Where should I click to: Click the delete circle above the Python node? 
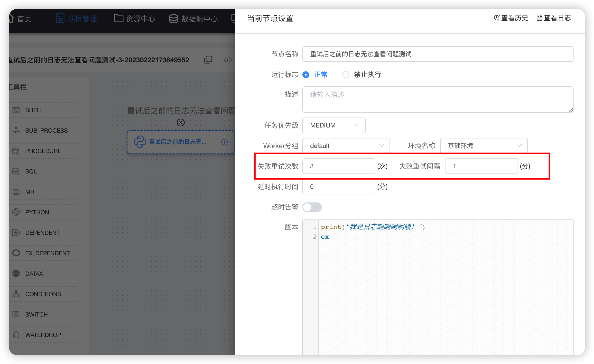coord(181,122)
